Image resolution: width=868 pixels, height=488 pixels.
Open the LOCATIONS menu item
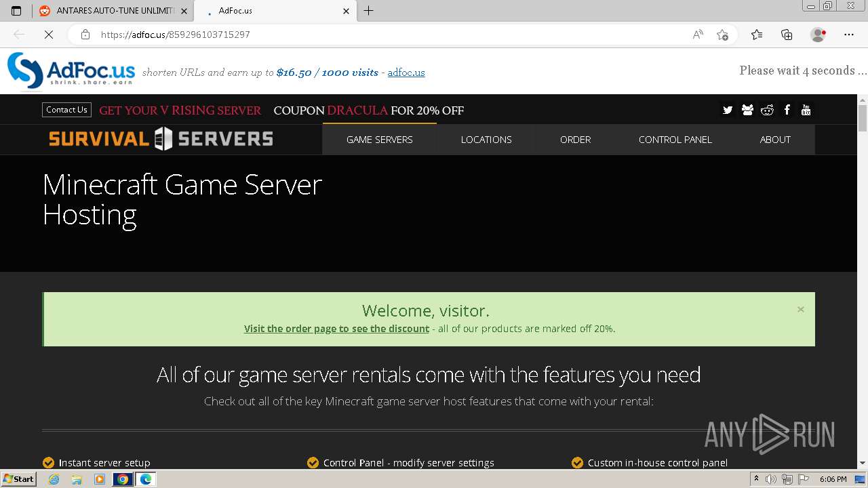pyautogui.click(x=486, y=140)
